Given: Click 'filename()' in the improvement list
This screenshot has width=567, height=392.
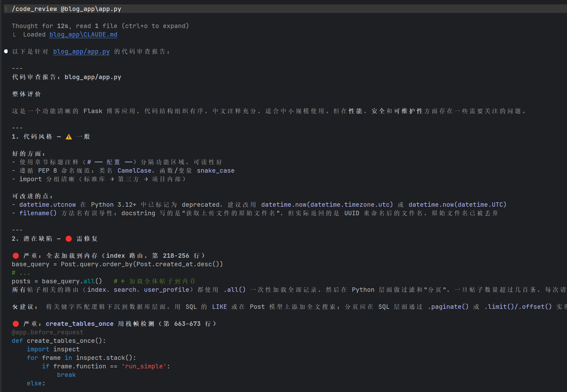Looking at the screenshot, I should [38, 213].
